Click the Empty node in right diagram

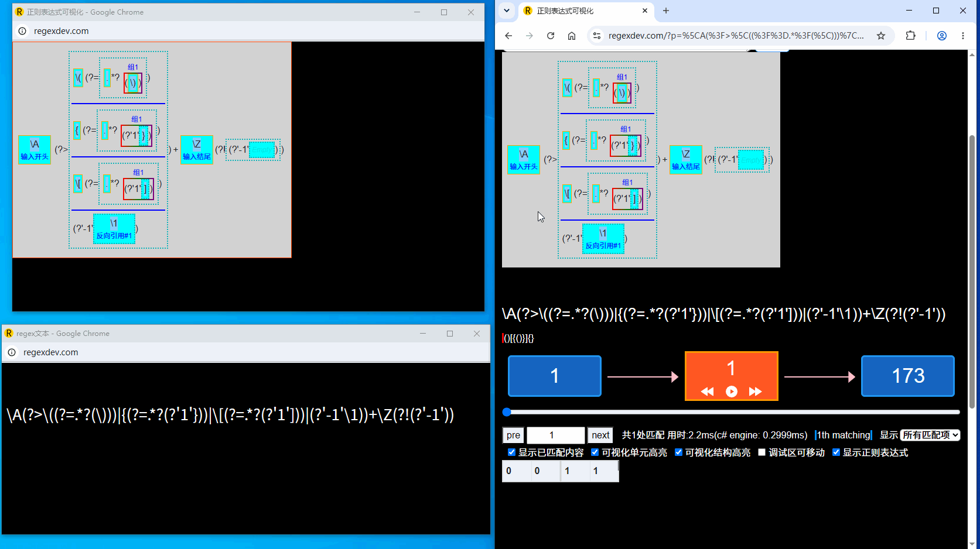point(751,160)
